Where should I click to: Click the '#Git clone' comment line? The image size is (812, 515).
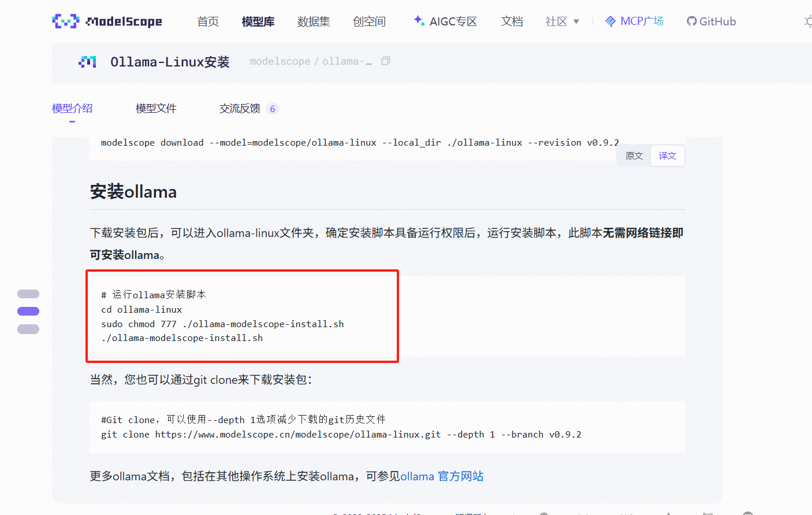243,420
